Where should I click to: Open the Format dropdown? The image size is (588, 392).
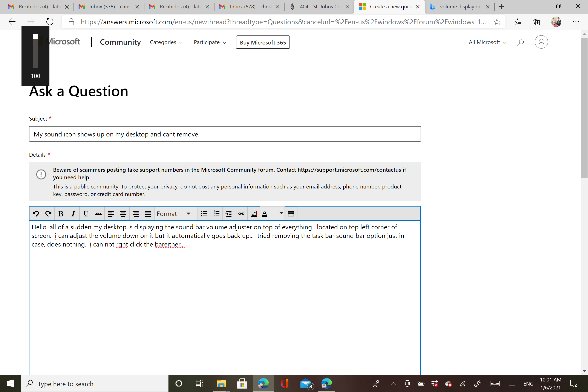point(176,213)
